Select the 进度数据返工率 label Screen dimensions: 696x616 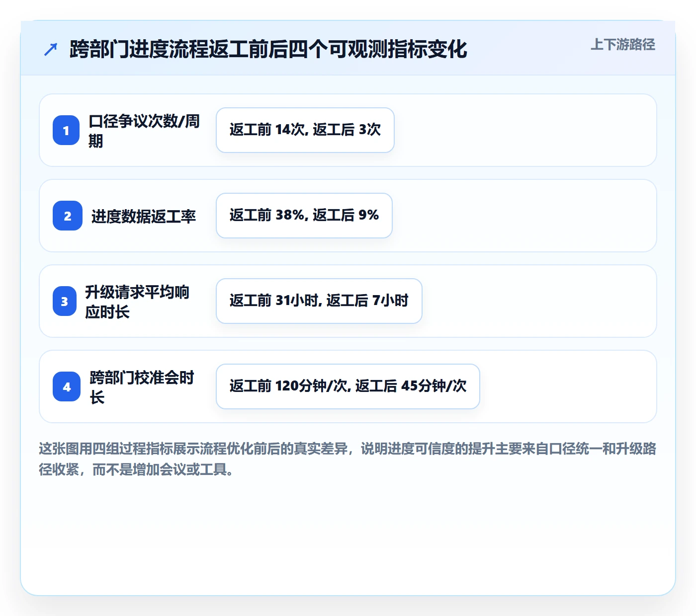[144, 216]
